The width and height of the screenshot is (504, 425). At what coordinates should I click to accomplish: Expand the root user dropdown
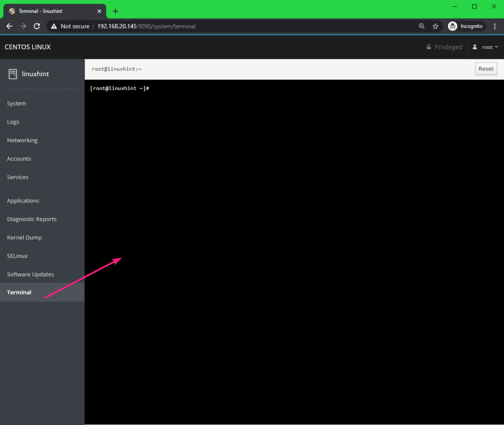[485, 47]
